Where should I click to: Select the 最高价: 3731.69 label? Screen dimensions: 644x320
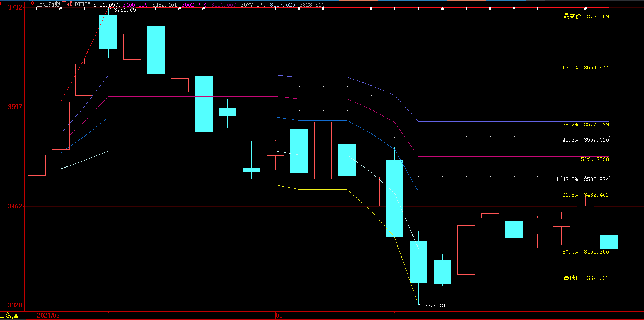[x=586, y=16]
